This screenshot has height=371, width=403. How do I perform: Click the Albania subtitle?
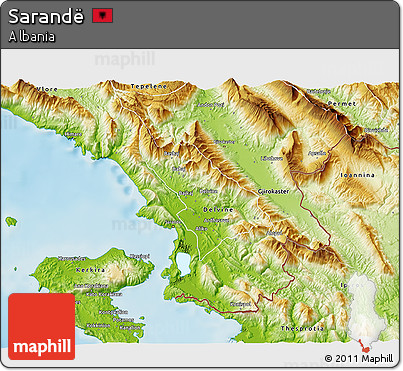click(x=32, y=37)
